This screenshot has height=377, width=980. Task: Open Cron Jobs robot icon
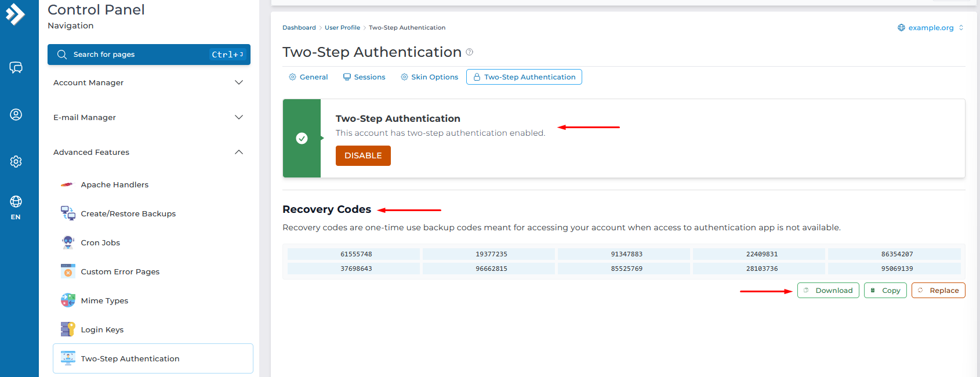68,242
